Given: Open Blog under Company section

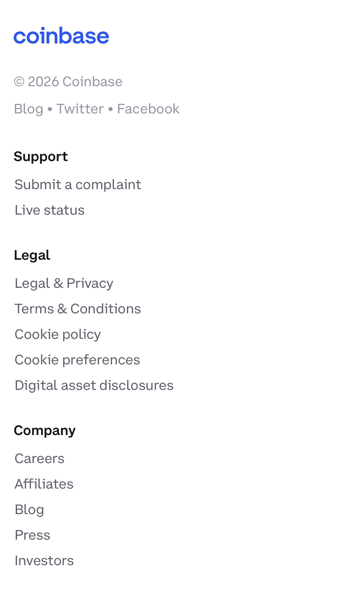Looking at the screenshot, I should tap(29, 510).
